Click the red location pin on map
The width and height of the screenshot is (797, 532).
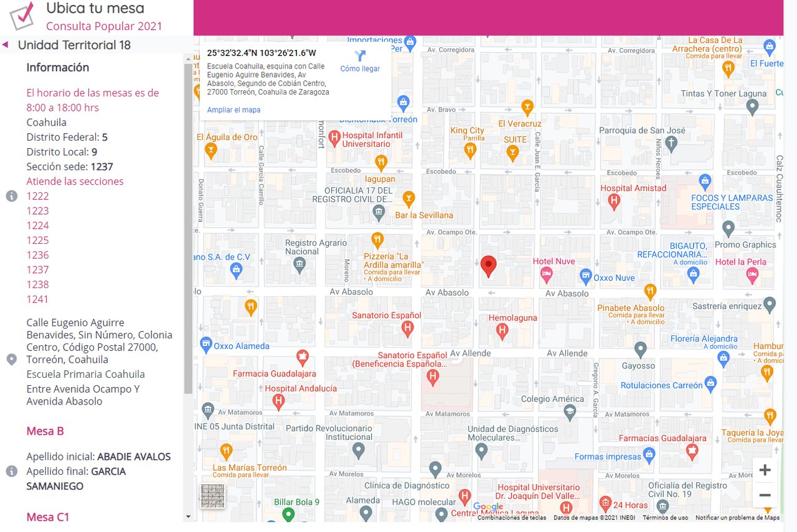pos(489,266)
